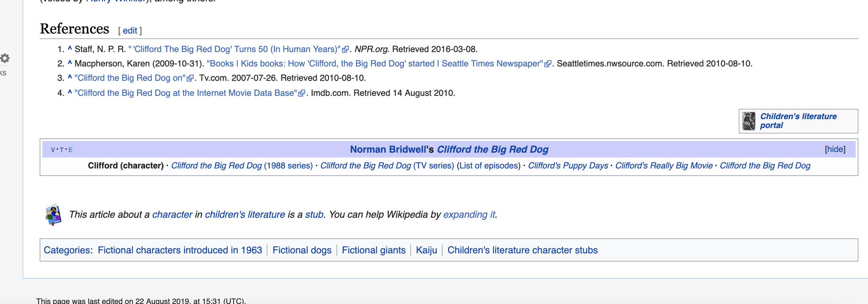
Task: View the navbox template via V link
Action: tap(53, 150)
